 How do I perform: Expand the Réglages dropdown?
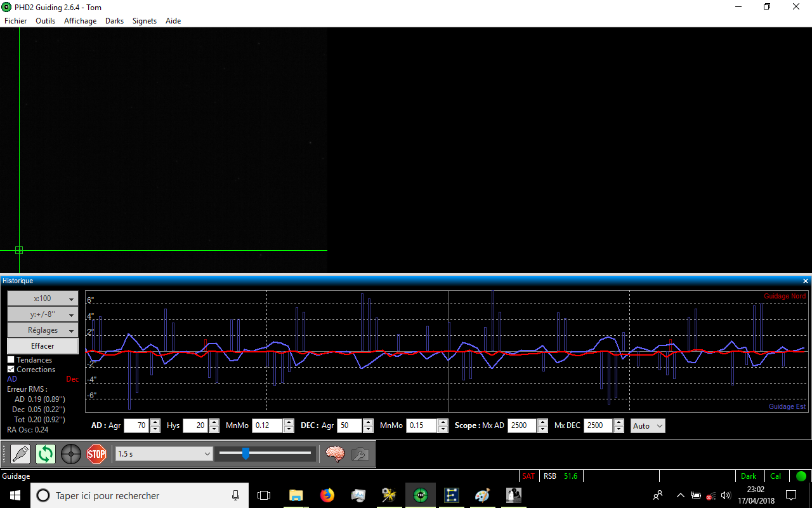[x=43, y=330]
